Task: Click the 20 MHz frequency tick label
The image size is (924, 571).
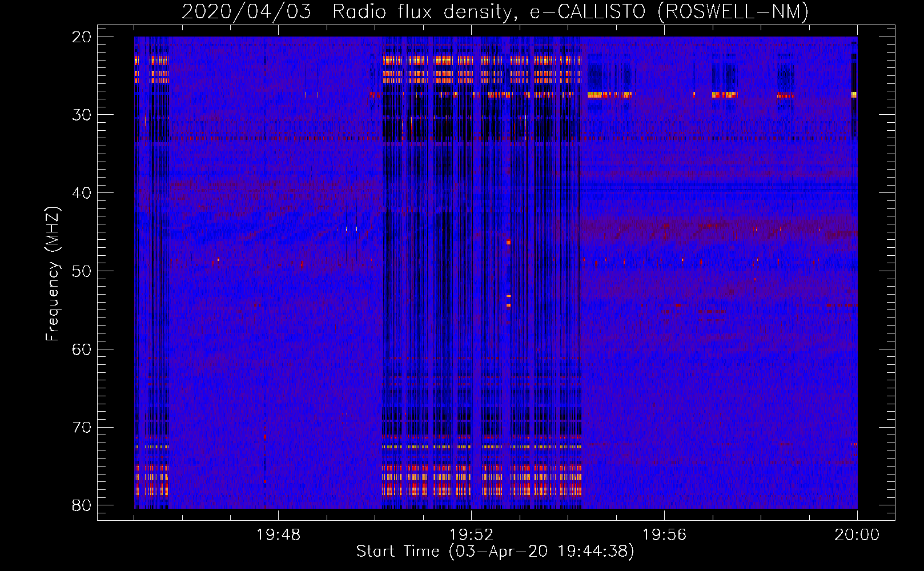Action: point(82,37)
